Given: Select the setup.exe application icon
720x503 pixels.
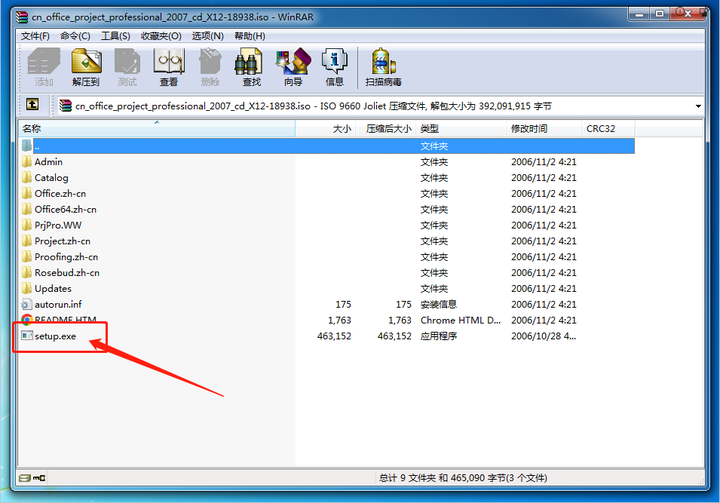Looking at the screenshot, I should coord(27,336).
